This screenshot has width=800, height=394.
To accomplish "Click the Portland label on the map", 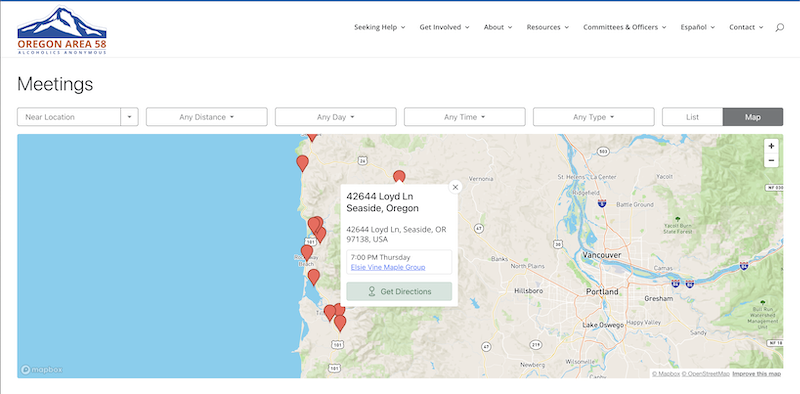I will pyautogui.click(x=602, y=292).
